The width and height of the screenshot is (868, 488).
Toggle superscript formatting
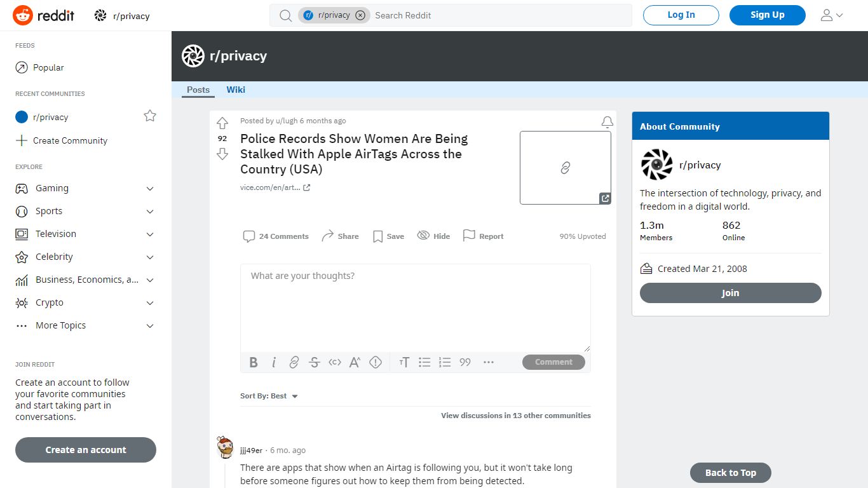355,362
